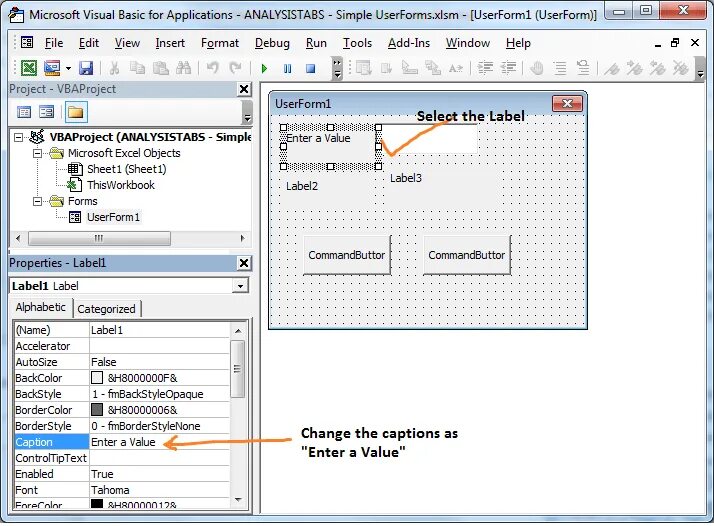The image size is (714, 526).
Task: Click the Paste clipboard icon
Action: pos(160,68)
